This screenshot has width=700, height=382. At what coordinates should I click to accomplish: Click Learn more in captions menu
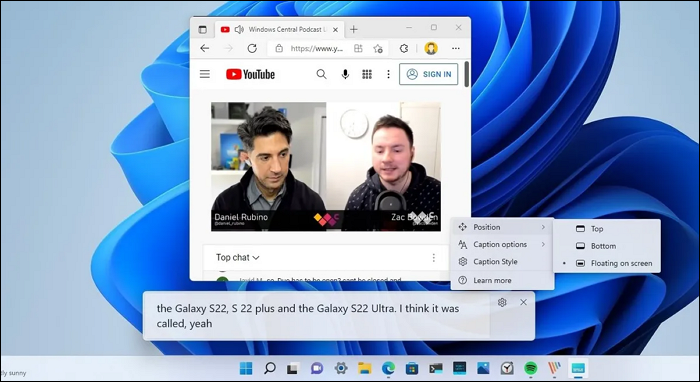coord(502,280)
